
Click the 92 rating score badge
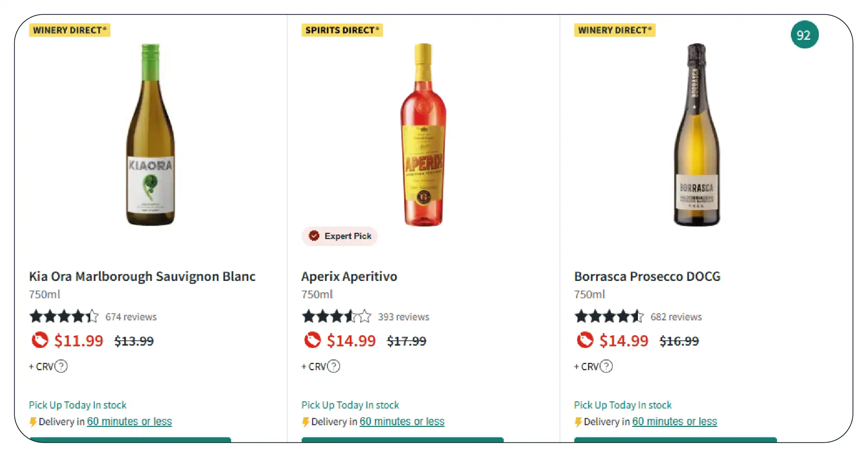click(804, 35)
